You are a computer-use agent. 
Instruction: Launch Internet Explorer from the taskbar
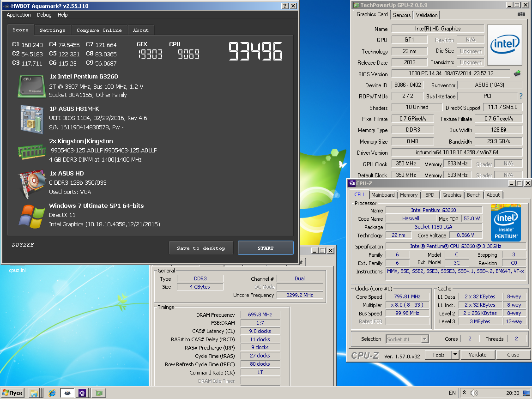point(52,393)
